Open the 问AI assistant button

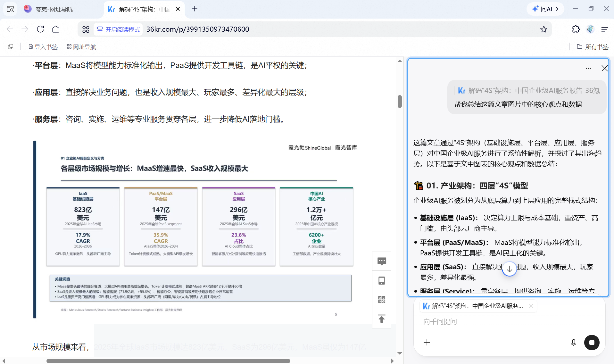(x=545, y=9)
